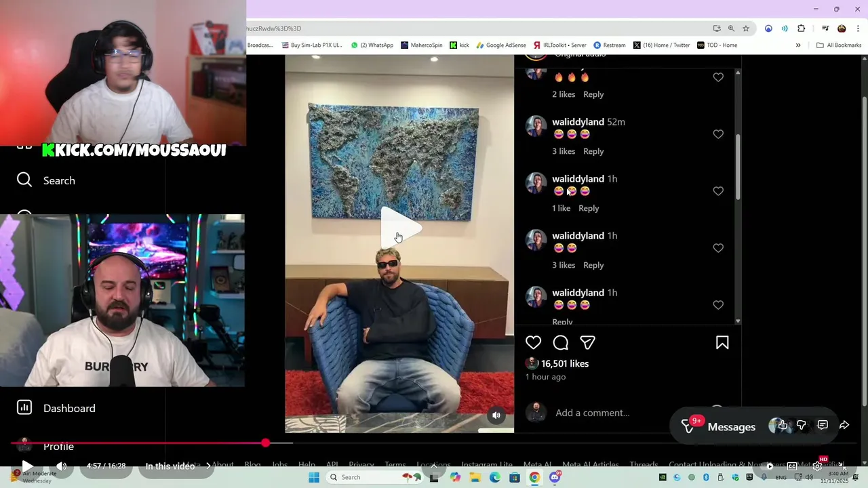Reply to the comment with 2 likes

[x=593, y=94]
